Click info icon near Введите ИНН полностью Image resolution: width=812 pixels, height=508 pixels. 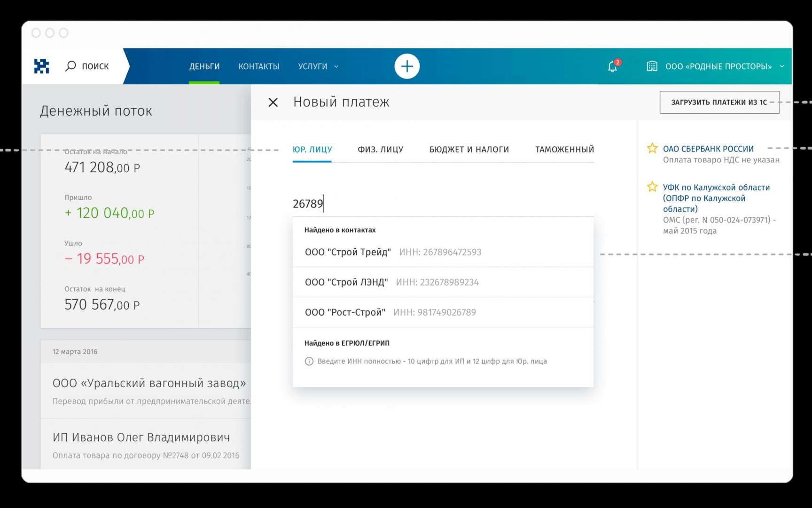309,361
